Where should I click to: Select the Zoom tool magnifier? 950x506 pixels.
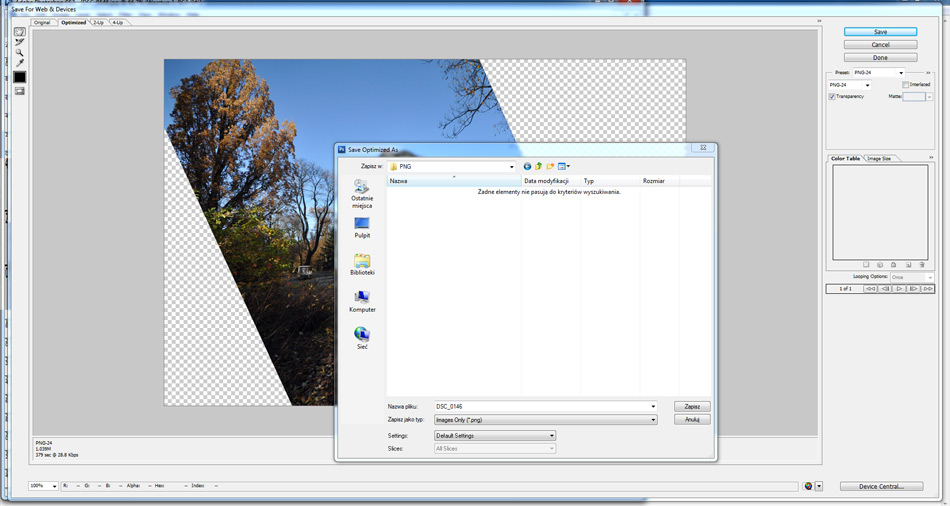coord(20,53)
